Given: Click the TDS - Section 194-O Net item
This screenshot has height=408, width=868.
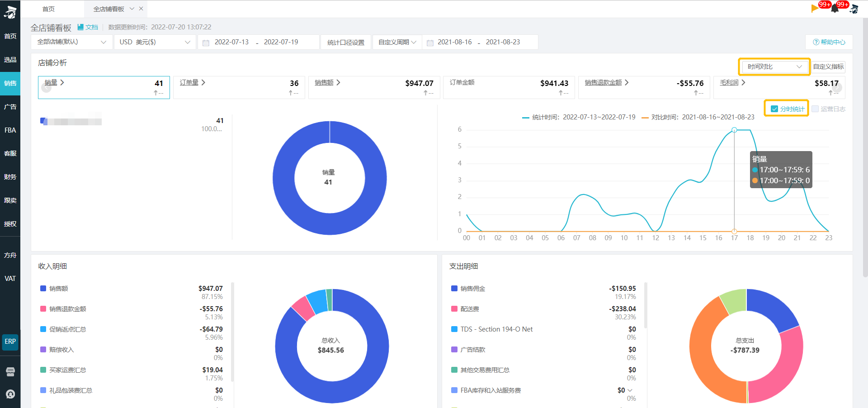Looking at the screenshot, I should (492, 329).
